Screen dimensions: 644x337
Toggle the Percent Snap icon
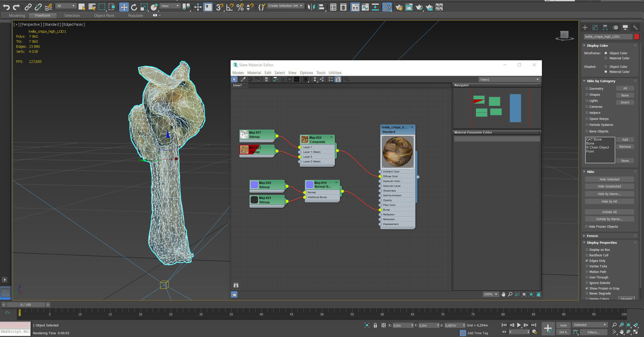[x=240, y=7]
